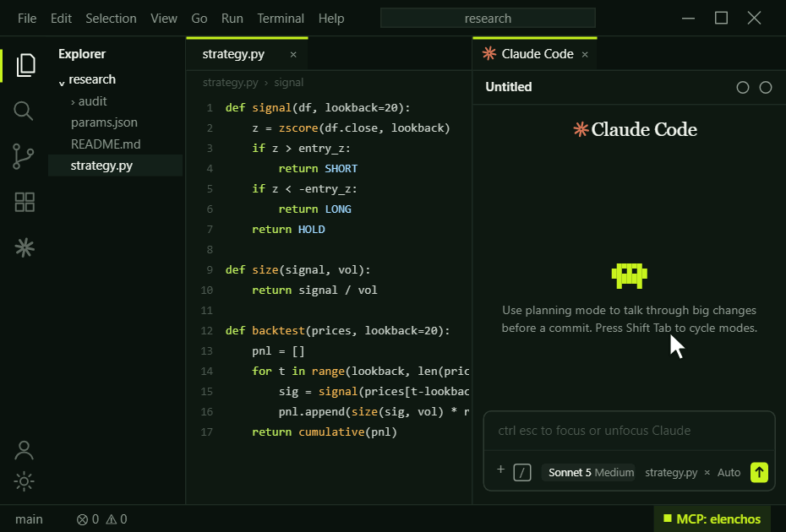Open the View menu
Image resolution: width=786 pixels, height=532 pixels.
coord(164,19)
